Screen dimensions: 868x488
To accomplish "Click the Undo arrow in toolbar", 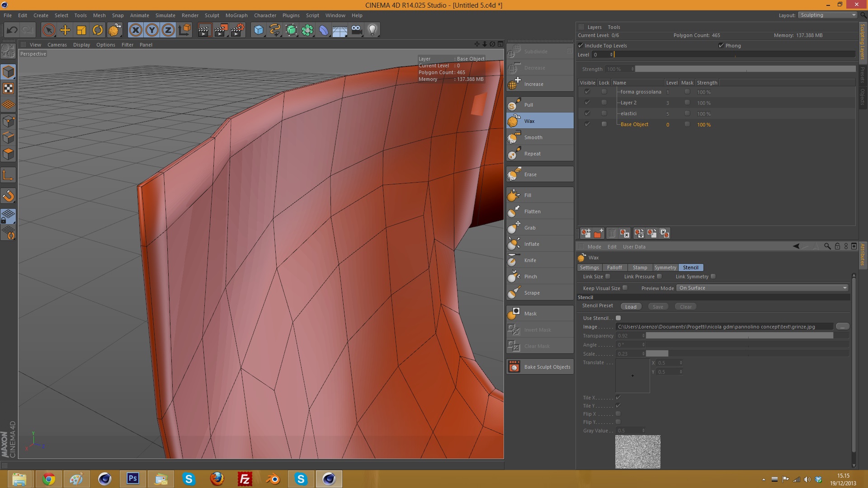I will (12, 30).
